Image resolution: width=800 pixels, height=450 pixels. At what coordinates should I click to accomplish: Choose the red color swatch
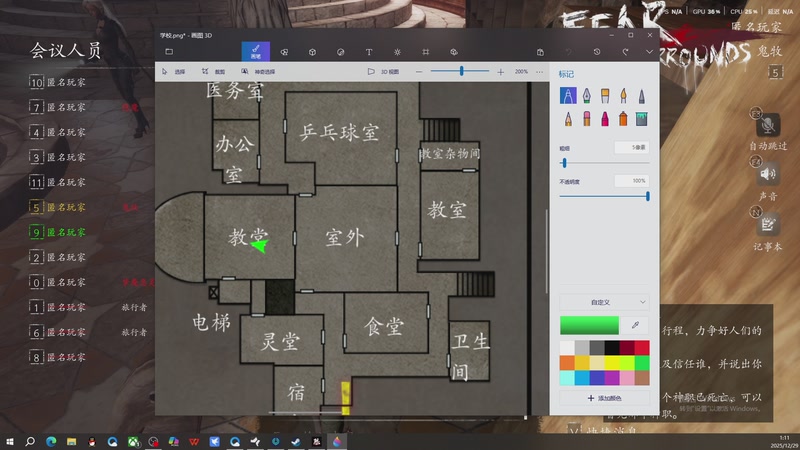pos(642,348)
